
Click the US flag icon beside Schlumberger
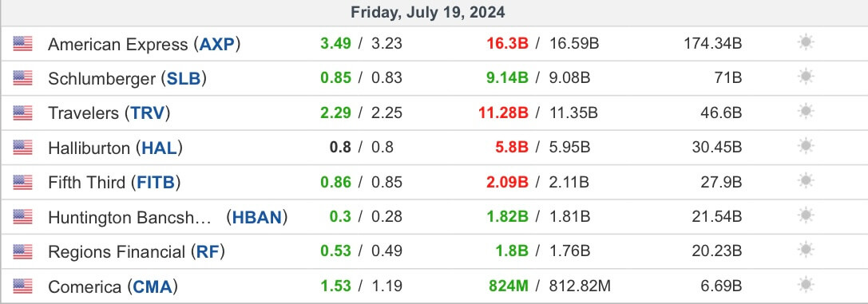pyautogui.click(x=22, y=78)
